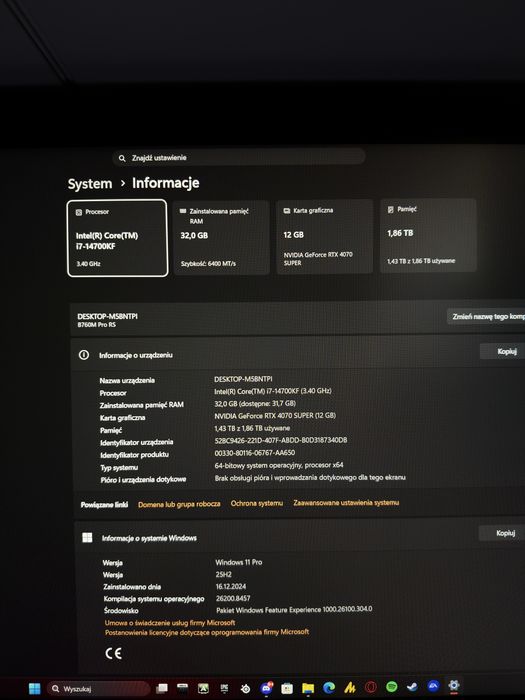
Task: Launch Opera browser from the taskbar
Action: tap(371, 687)
